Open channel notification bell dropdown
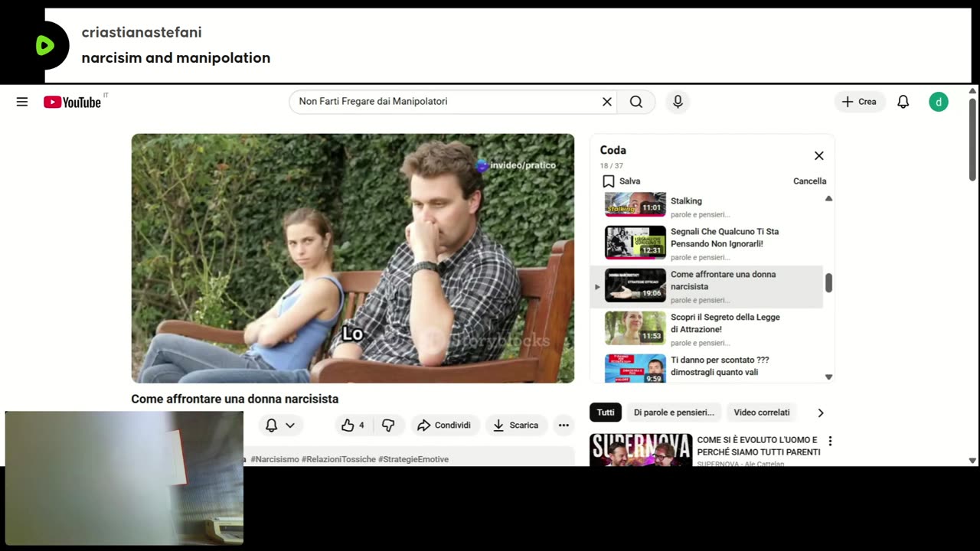The image size is (980, 551). (280, 425)
